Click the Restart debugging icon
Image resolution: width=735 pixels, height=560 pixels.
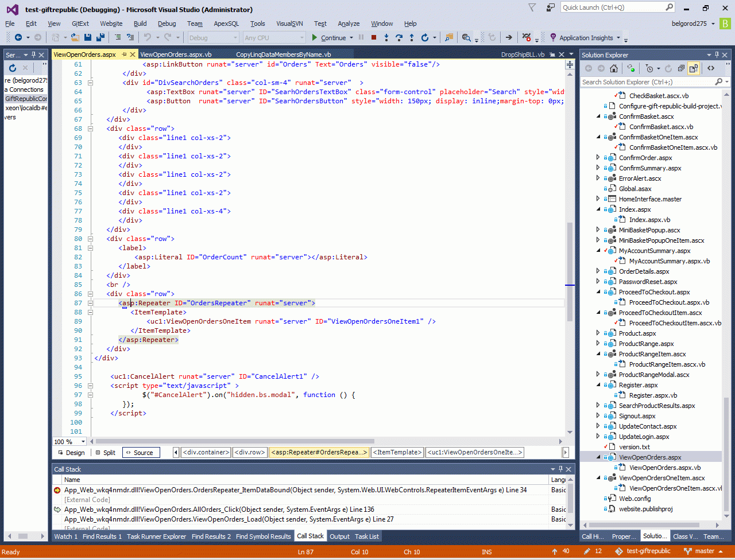[x=424, y=38]
